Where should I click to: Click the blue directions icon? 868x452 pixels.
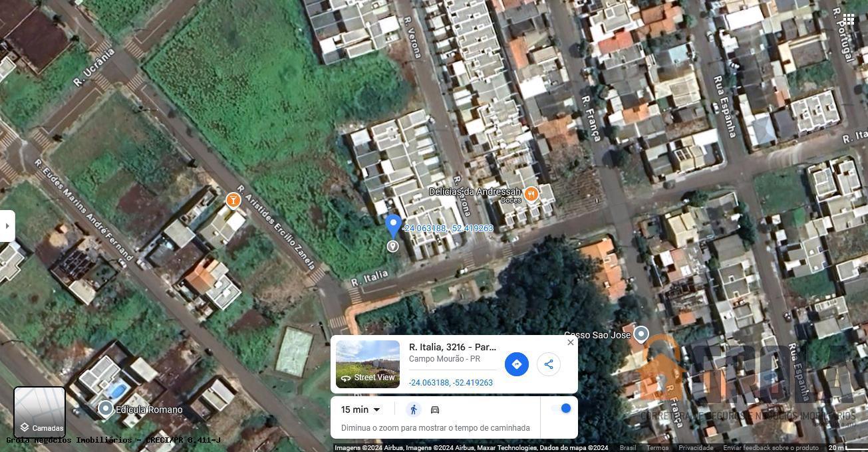click(517, 364)
